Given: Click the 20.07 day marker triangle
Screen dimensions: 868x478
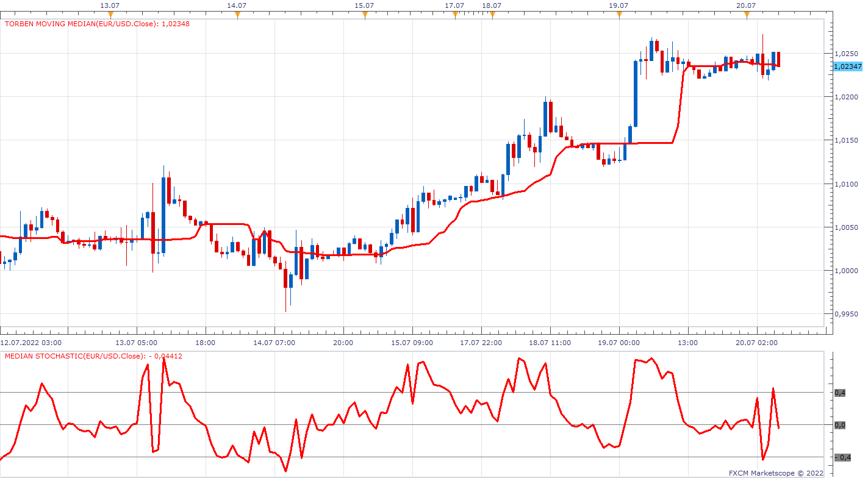Looking at the screenshot, I should click(747, 15).
